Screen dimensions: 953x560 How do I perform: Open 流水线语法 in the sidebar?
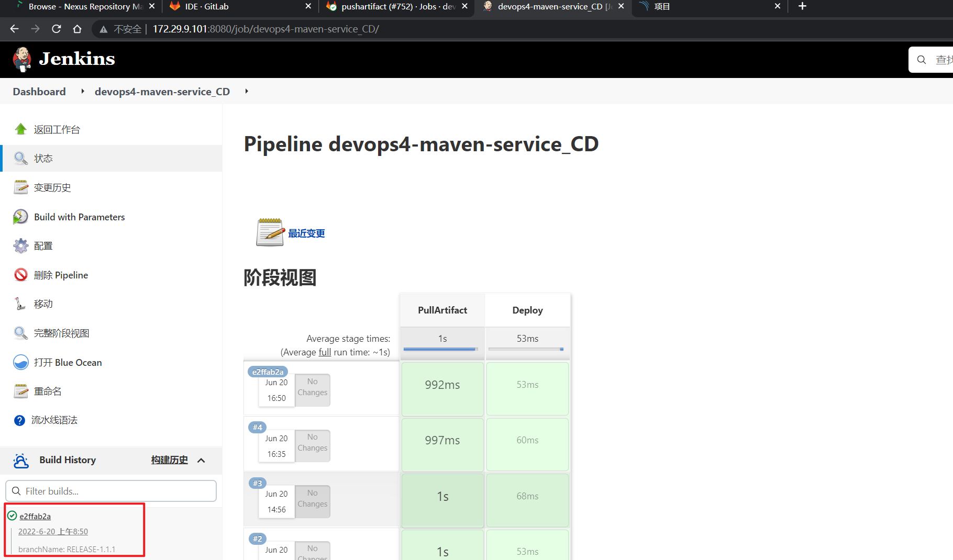54,420
